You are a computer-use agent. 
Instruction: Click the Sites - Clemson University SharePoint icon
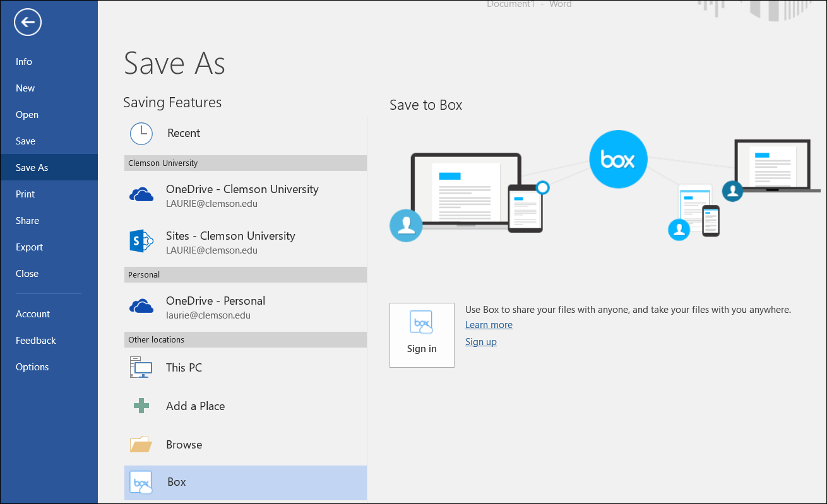tap(141, 241)
